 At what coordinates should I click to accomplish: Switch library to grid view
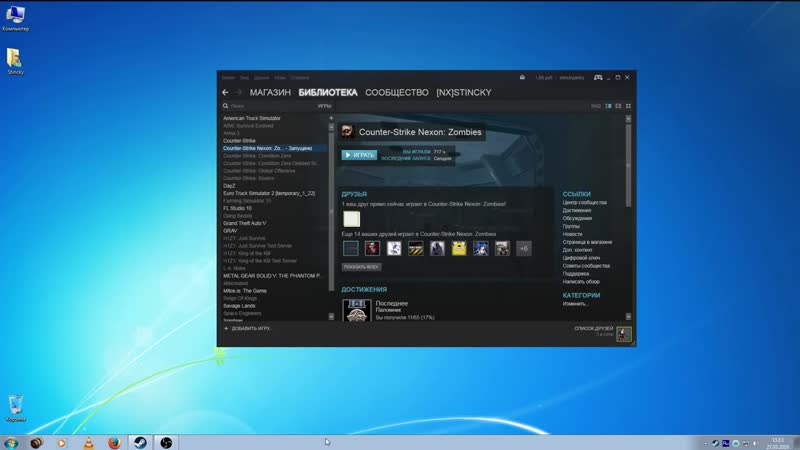point(628,106)
